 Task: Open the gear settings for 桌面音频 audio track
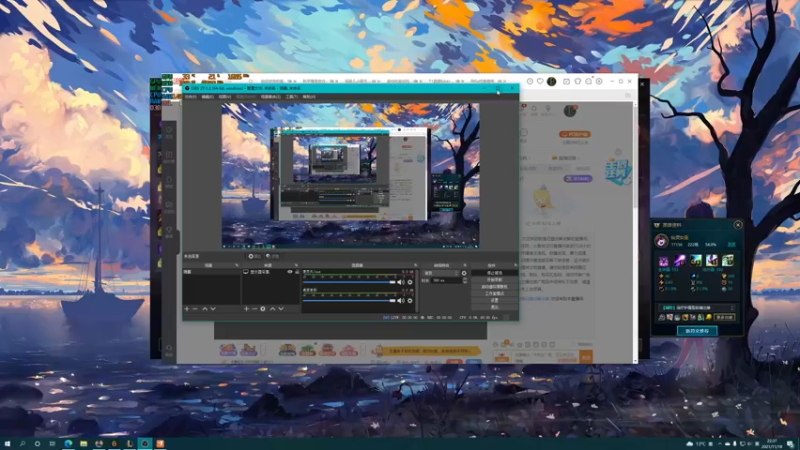(410, 301)
